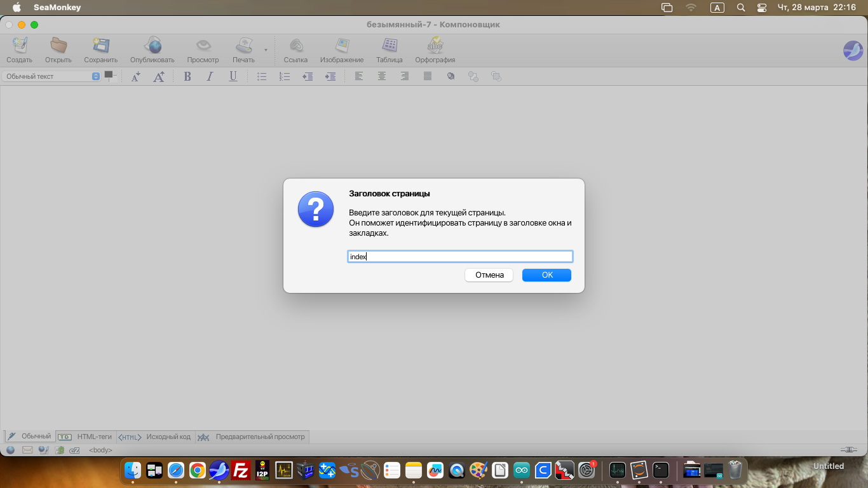Open the Обычный текст paragraph format dropdown
The width and height of the screenshot is (868, 488).
(x=51, y=76)
